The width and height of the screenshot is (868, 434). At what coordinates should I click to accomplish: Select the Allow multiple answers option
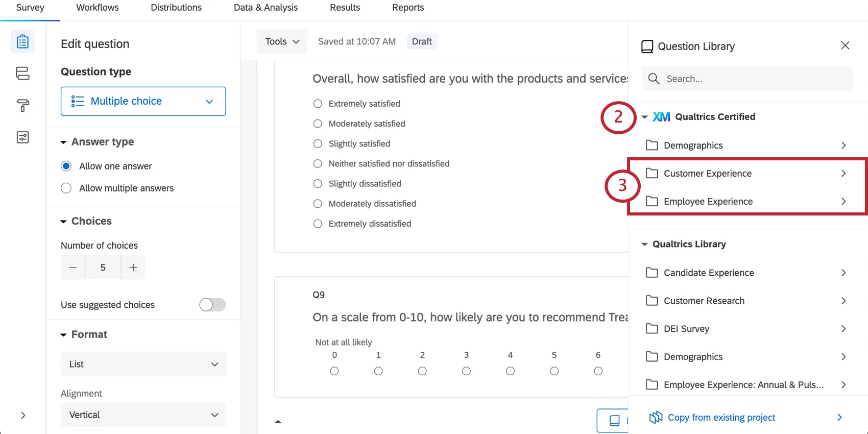click(x=66, y=188)
